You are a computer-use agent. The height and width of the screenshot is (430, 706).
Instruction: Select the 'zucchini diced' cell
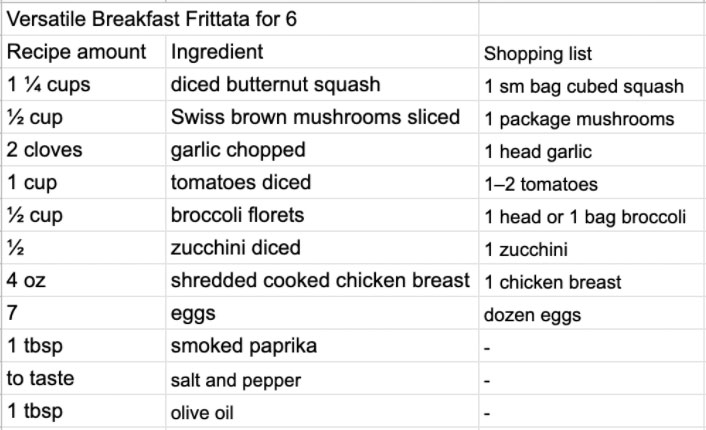pyautogui.click(x=322, y=248)
